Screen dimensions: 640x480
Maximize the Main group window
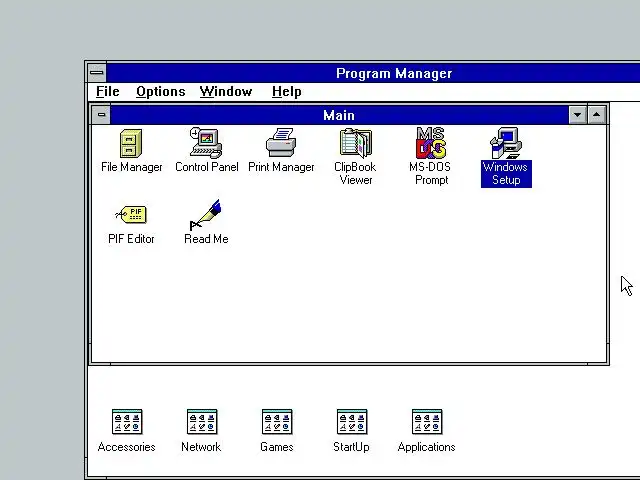tap(596, 115)
